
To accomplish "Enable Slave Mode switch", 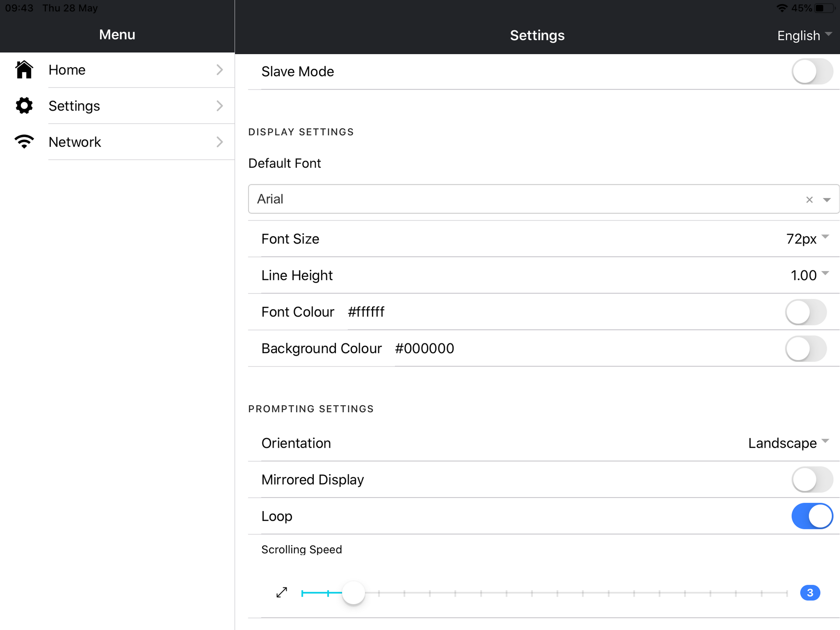I will [812, 71].
